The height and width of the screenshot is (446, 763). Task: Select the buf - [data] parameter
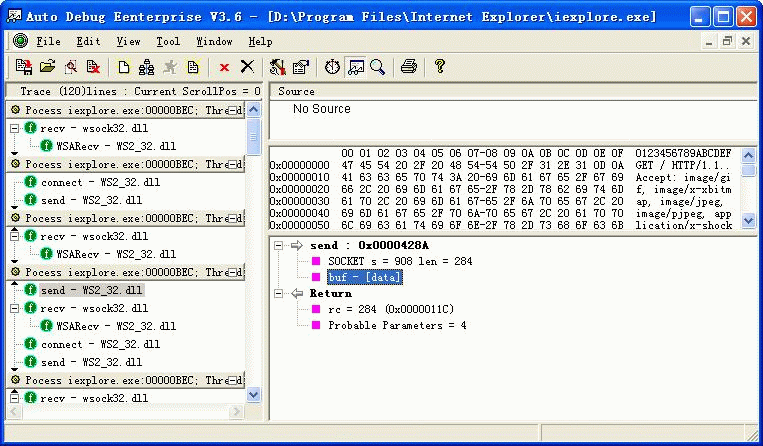pos(364,277)
